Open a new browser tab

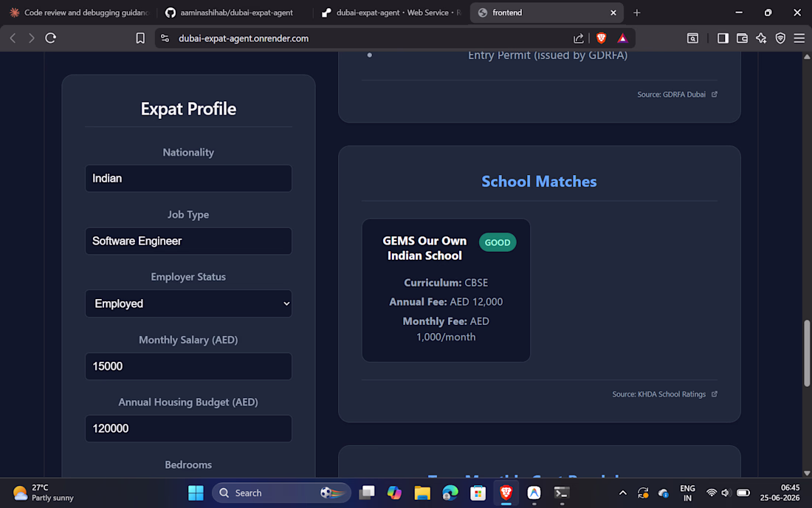(637, 13)
